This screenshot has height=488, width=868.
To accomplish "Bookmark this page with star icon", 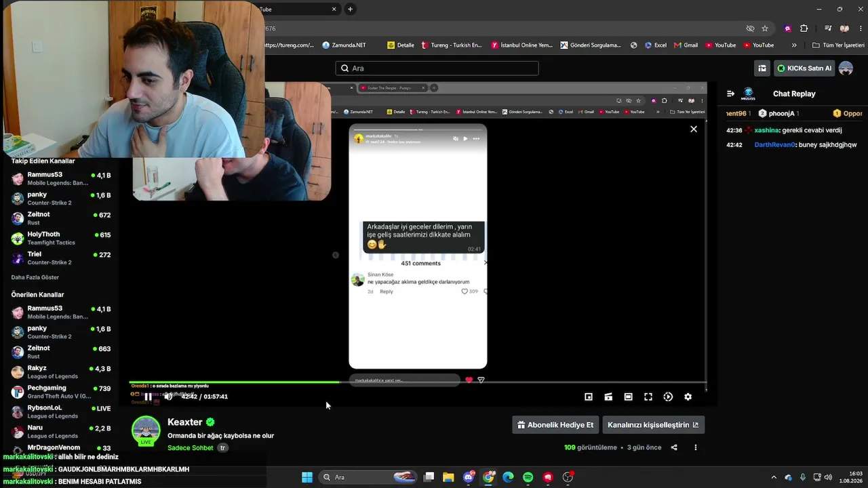I will pyautogui.click(x=765, y=28).
